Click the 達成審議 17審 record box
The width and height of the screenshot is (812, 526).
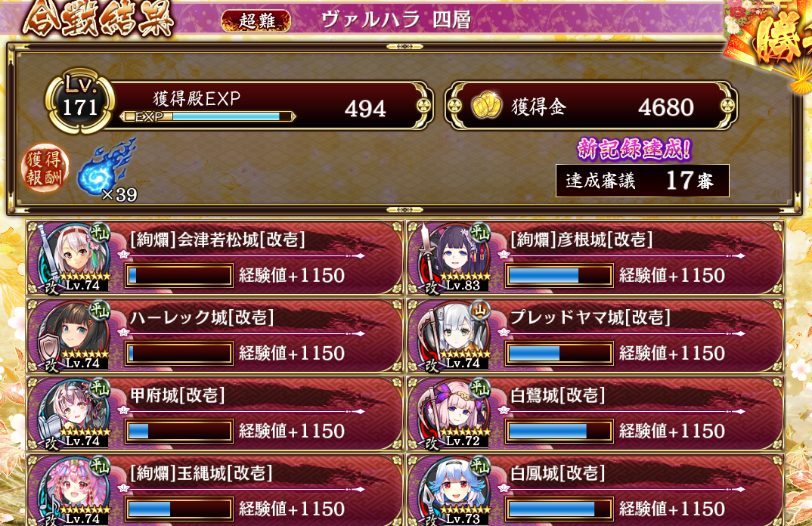point(642,181)
